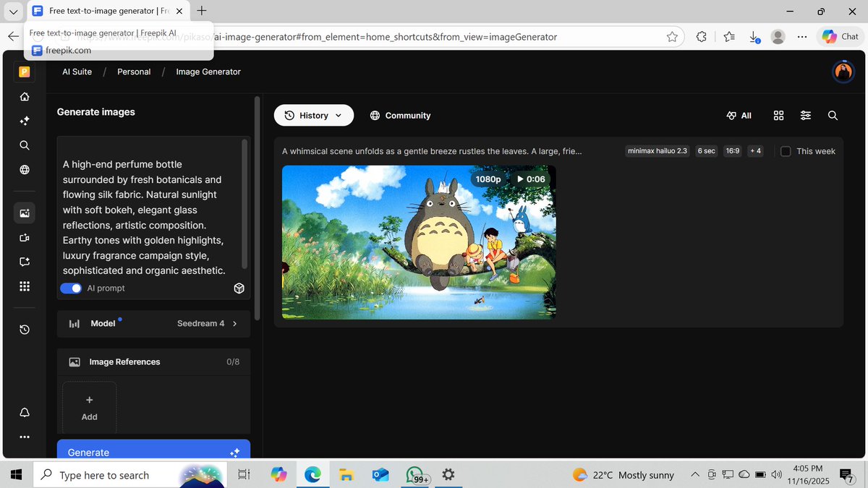Search history with magnifier icon
This screenshot has width=868, height=488.
pos(833,116)
